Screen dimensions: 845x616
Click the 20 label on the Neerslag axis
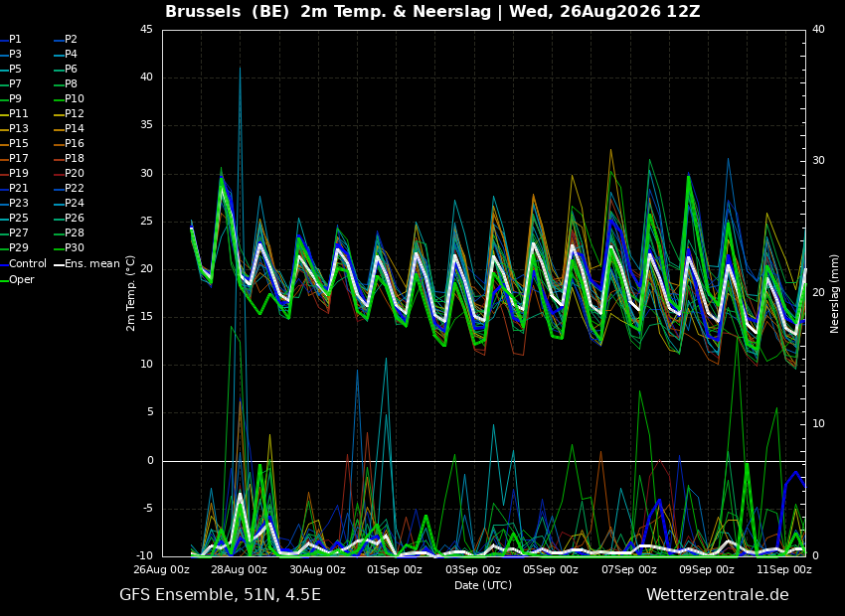point(818,292)
